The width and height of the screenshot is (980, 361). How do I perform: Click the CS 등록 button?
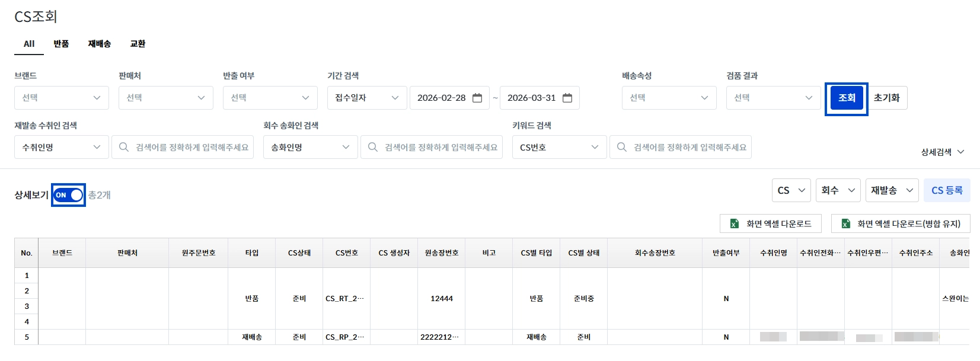[947, 190]
